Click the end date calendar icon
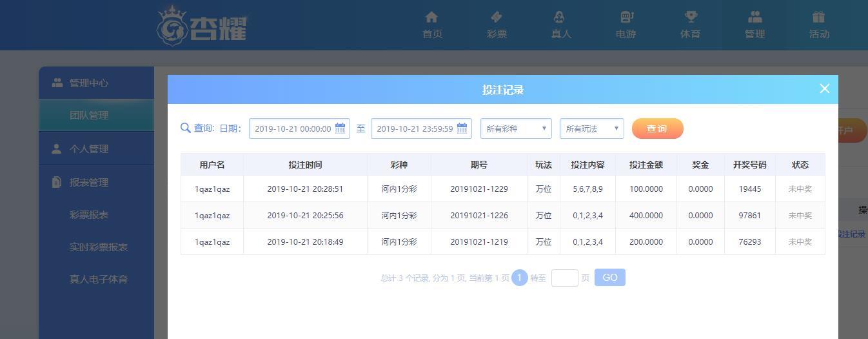The image size is (868, 339). 462,128
